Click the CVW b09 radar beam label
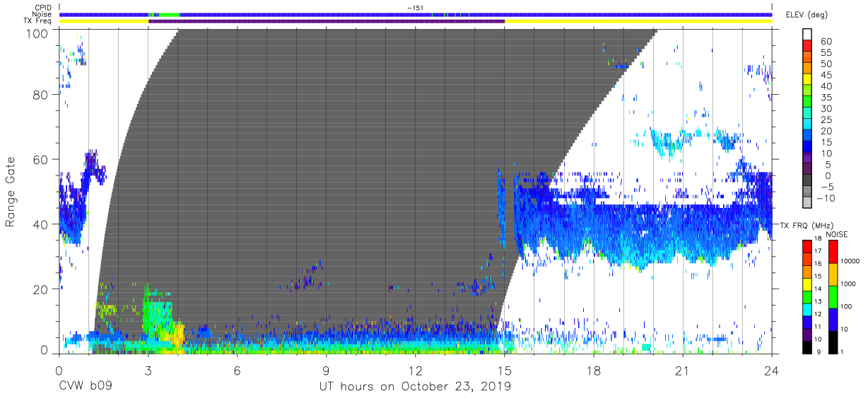This screenshot has width=868, height=401. point(86,387)
